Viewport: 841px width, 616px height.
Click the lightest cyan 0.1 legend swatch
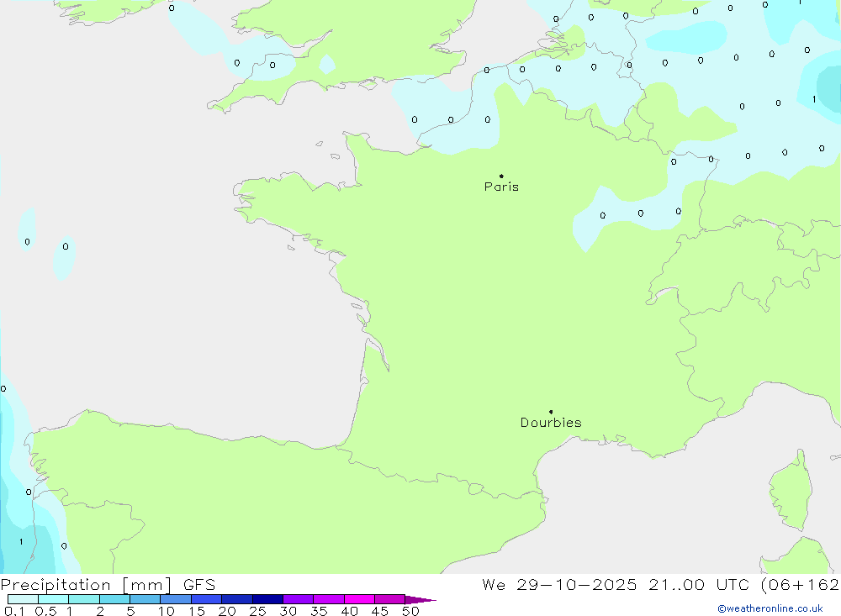click(x=23, y=599)
